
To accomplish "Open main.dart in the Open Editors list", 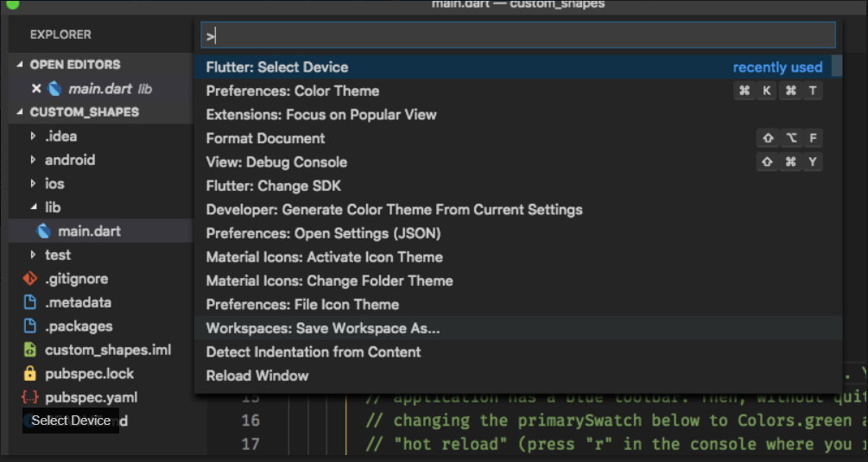I will click(x=101, y=89).
